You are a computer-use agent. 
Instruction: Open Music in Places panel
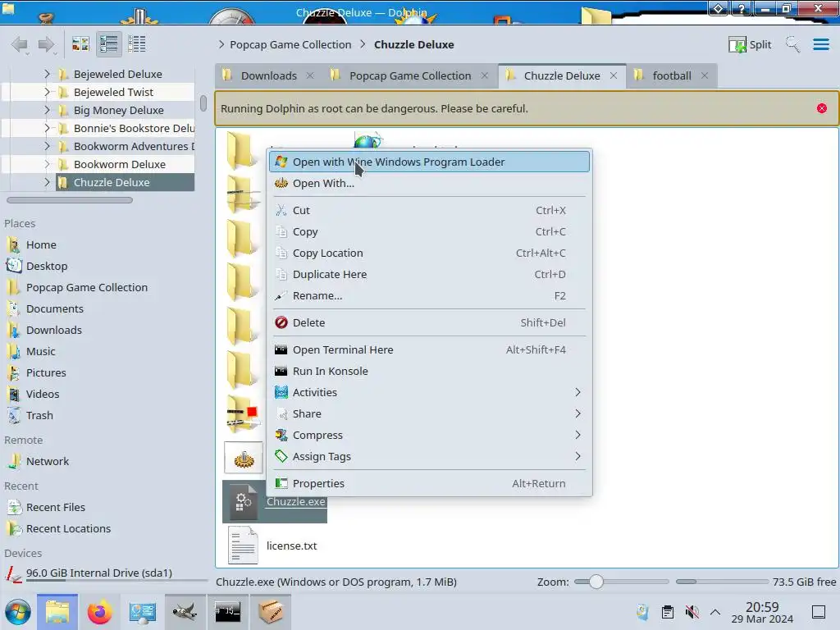[41, 351]
